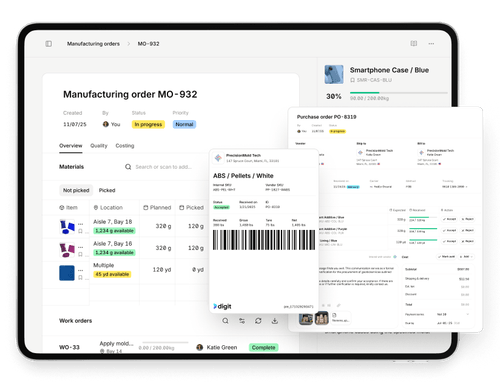Switch to the Costing tab
This screenshot has width=500, height=384.
click(125, 146)
